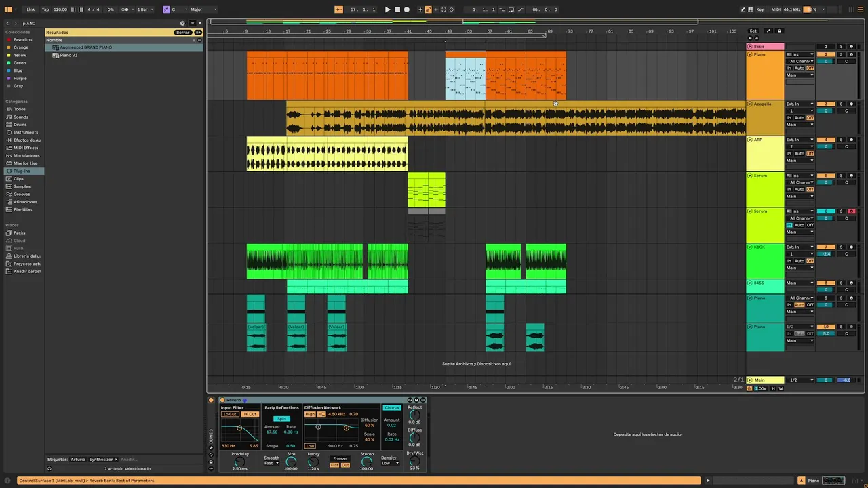
Task: Toggle the orange Automation Arm icon
Action: point(428,9)
